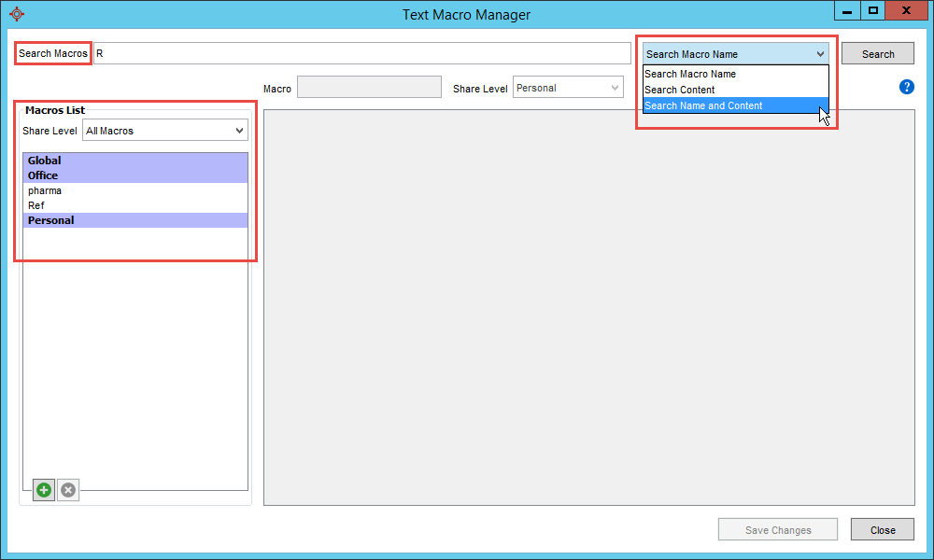
Task: Click the search type combo box header
Action: (735, 53)
